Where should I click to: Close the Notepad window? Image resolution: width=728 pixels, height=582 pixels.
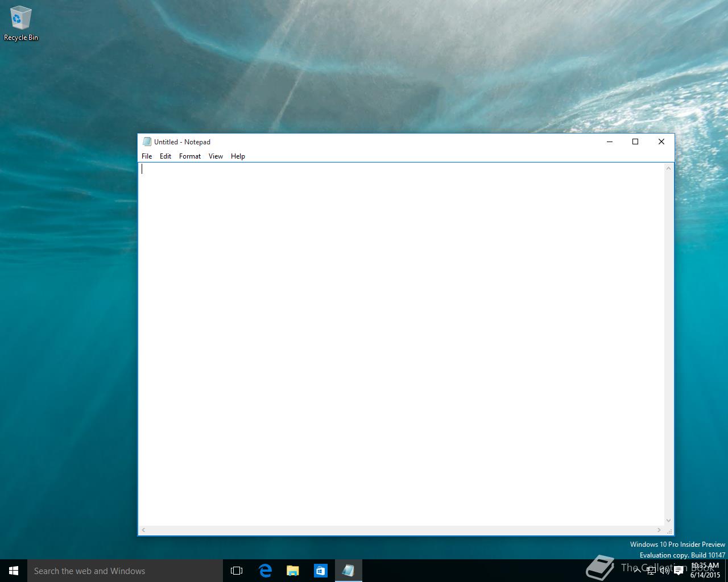tap(661, 142)
